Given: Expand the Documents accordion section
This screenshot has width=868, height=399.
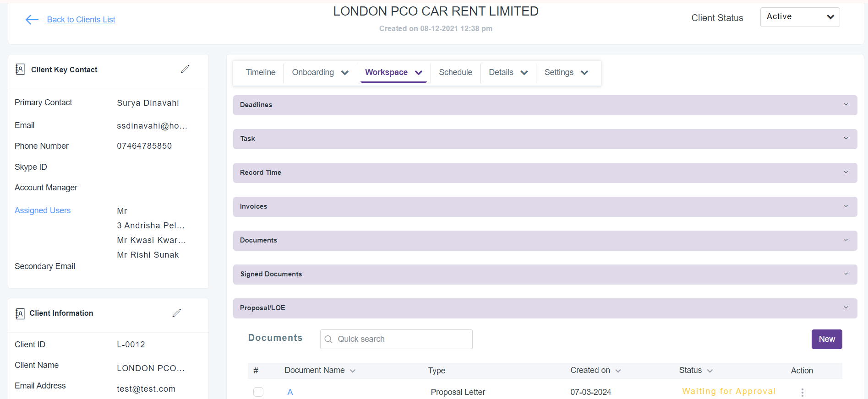Looking at the screenshot, I should tap(545, 240).
